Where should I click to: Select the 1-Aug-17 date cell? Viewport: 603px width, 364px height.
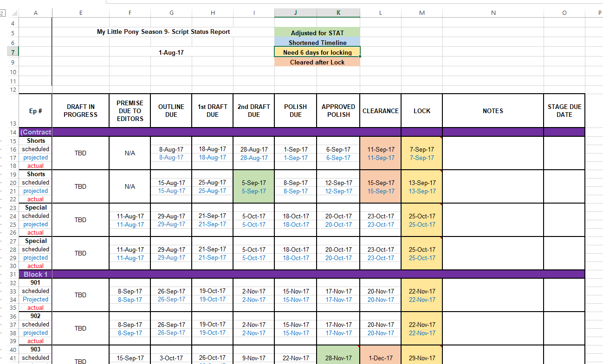point(171,52)
